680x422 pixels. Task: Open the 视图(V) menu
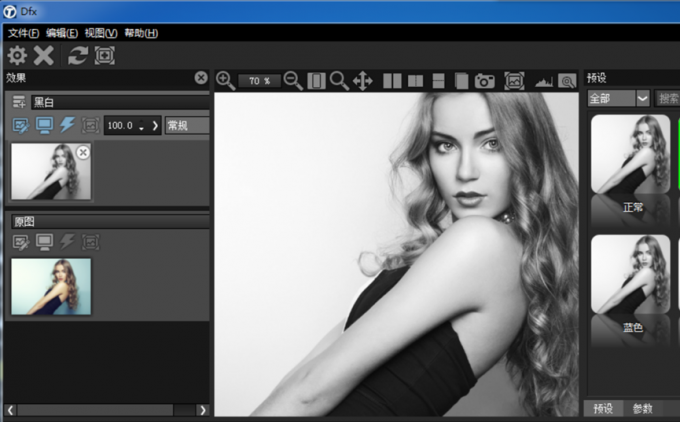point(101,33)
